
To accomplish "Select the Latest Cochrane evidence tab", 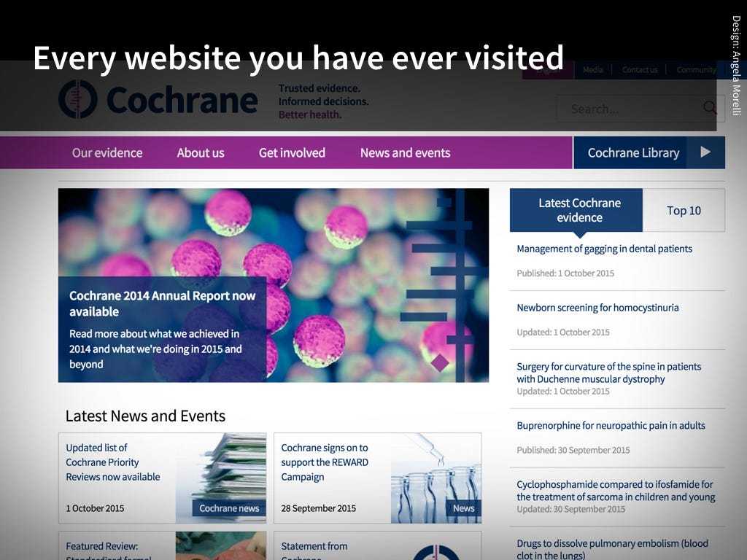I will (x=576, y=210).
